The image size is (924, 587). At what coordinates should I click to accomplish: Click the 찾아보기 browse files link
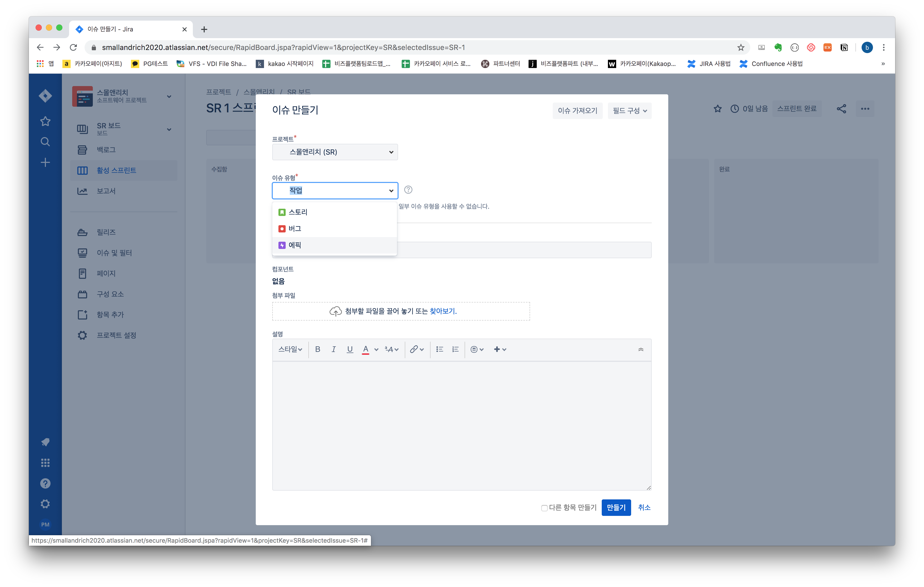(443, 311)
